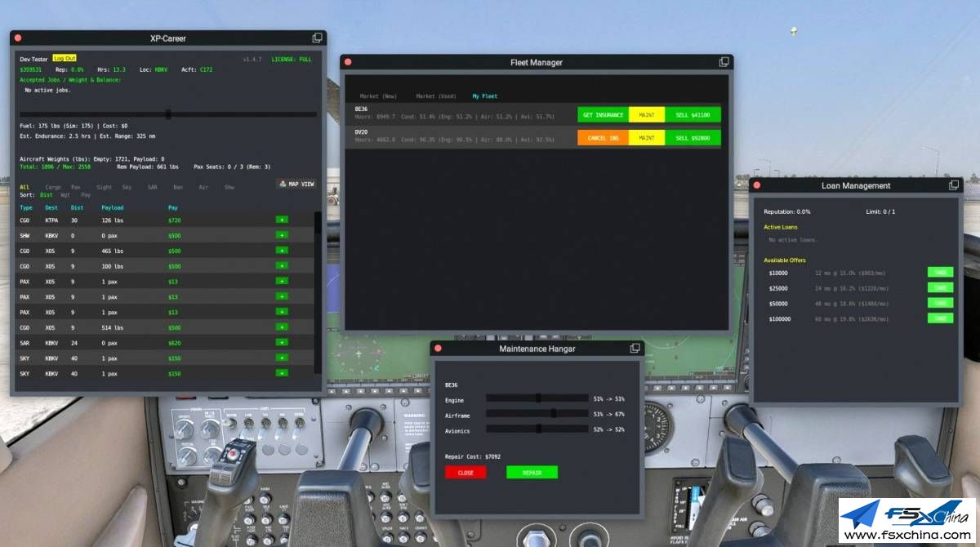The height and width of the screenshot is (547, 980).
Task: Cancel insurance on the DV20
Action: click(603, 138)
